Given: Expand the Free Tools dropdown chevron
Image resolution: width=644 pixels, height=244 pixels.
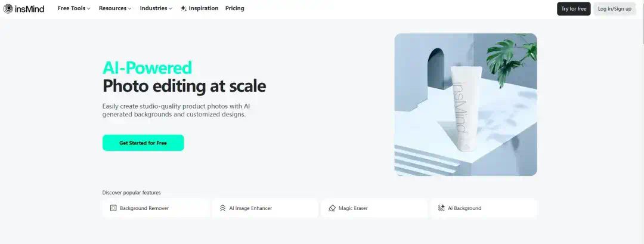Looking at the screenshot, I should point(89,8).
